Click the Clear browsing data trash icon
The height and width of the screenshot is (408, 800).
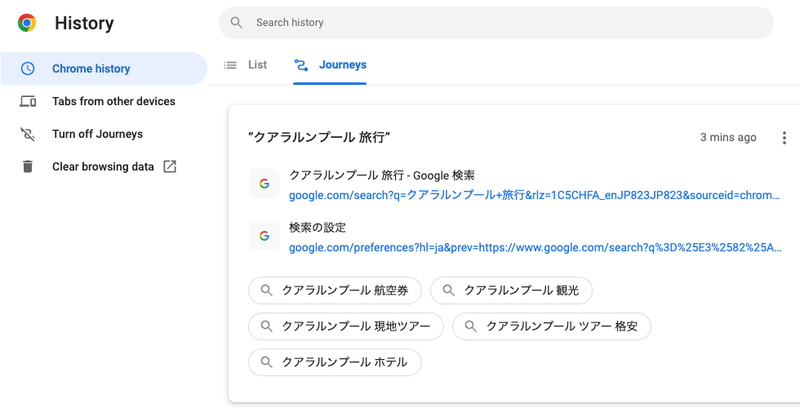[x=28, y=166]
